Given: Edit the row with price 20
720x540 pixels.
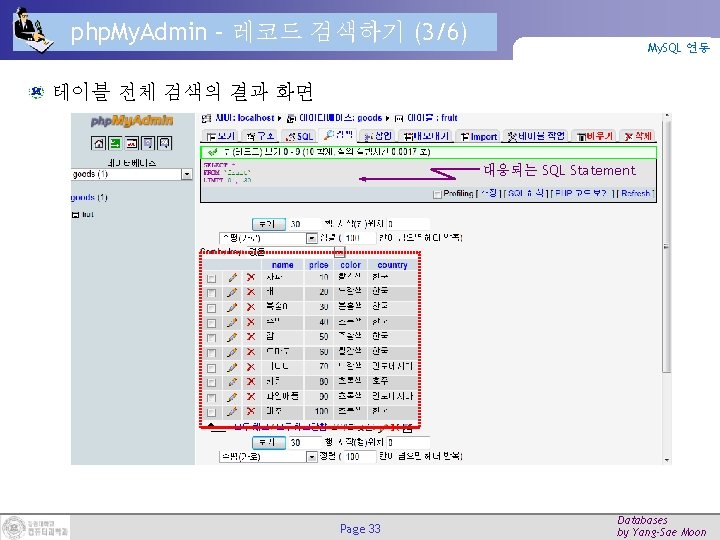Looking at the screenshot, I should 232,292.
